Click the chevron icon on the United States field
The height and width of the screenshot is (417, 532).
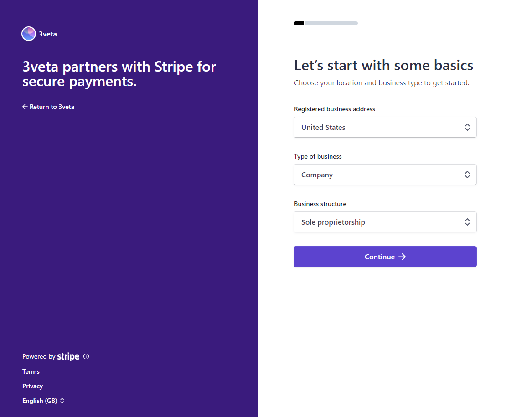click(x=467, y=127)
